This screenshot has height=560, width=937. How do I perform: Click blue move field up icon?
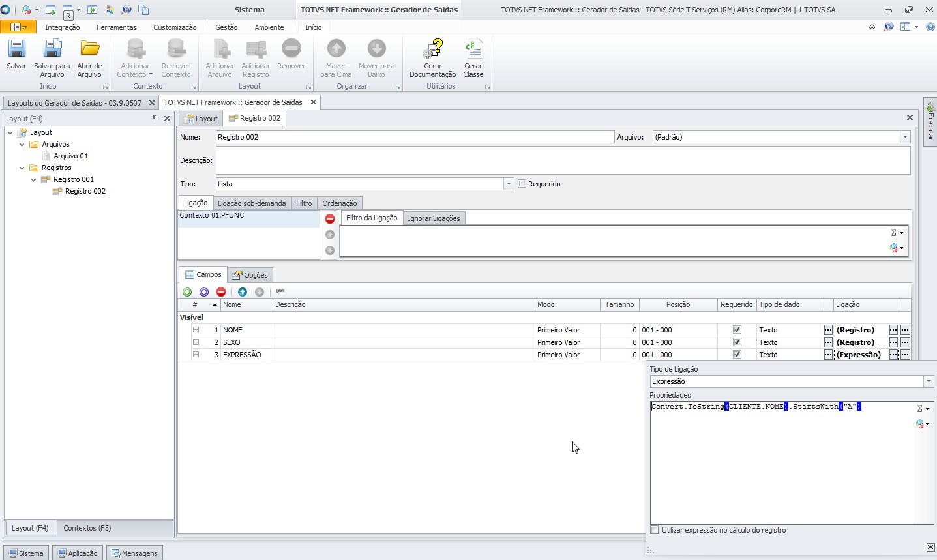[x=243, y=292]
